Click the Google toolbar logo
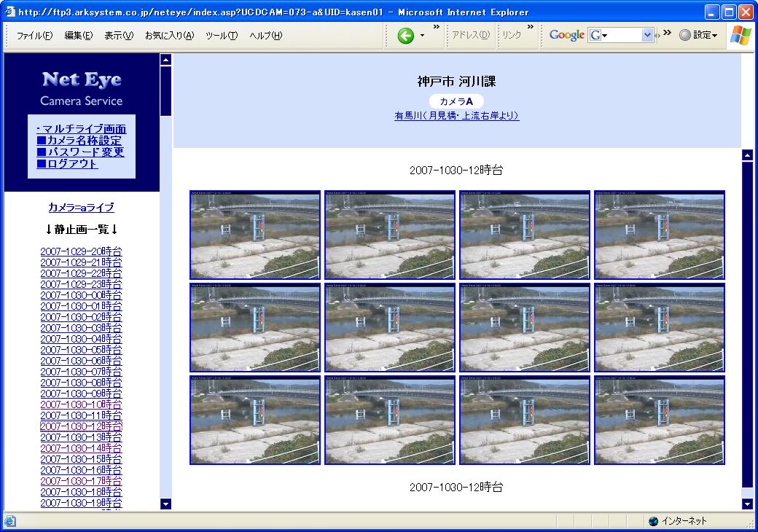 click(x=566, y=36)
